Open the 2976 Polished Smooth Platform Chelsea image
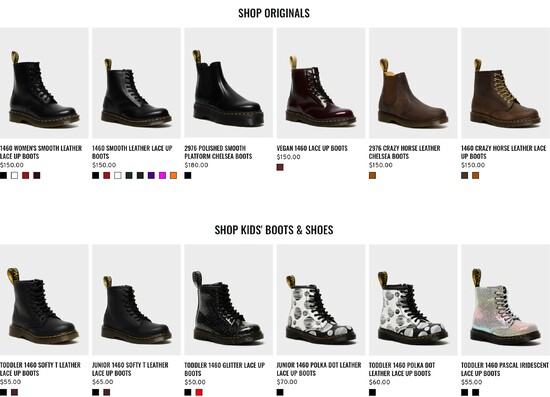This screenshot has width=550, height=397. pos(229,83)
